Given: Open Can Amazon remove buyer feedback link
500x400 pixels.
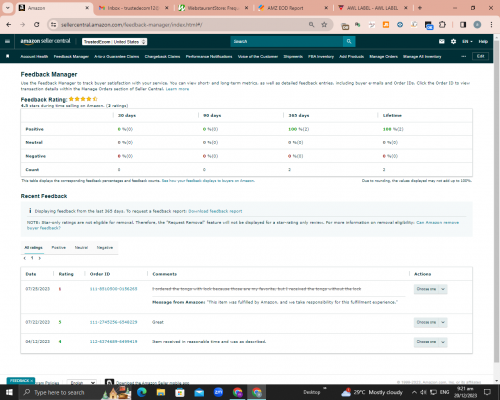Looking at the screenshot, I should (x=437, y=222).
